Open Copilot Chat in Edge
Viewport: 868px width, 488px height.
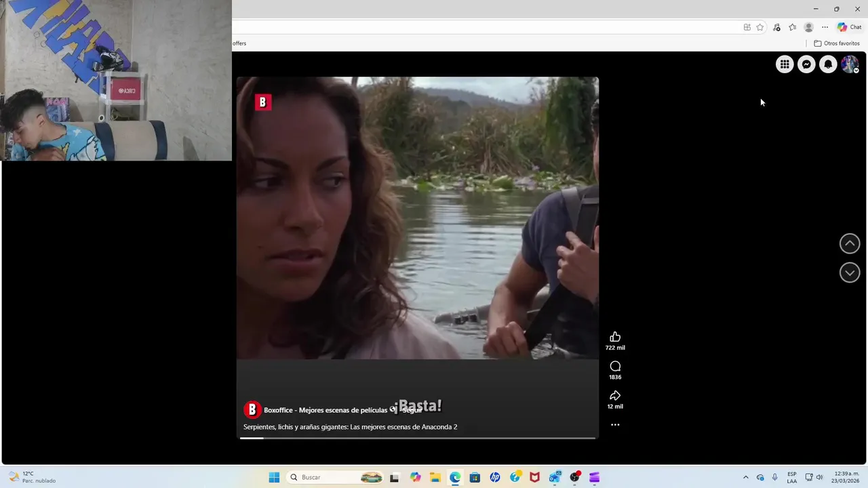tap(849, 27)
